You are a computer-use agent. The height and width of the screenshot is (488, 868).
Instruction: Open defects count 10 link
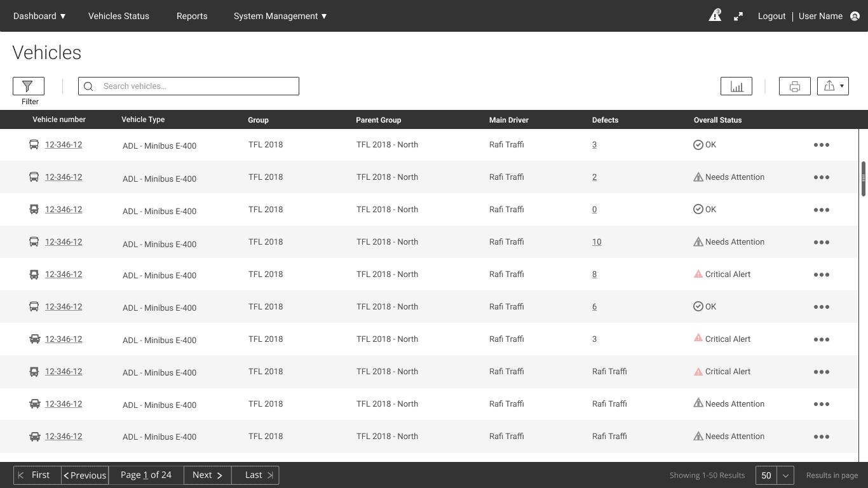coord(597,242)
